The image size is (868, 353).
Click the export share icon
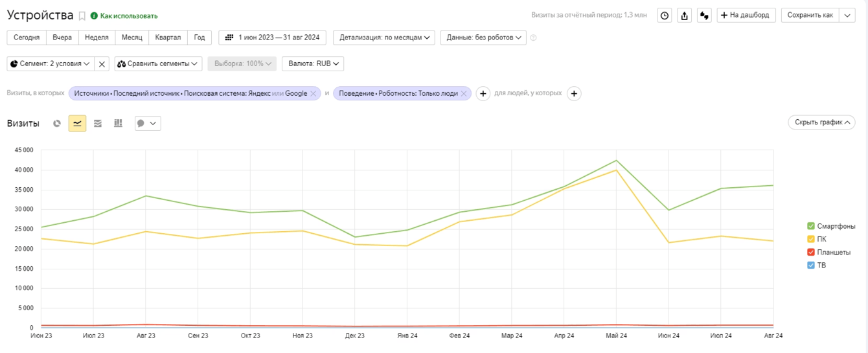(x=685, y=16)
